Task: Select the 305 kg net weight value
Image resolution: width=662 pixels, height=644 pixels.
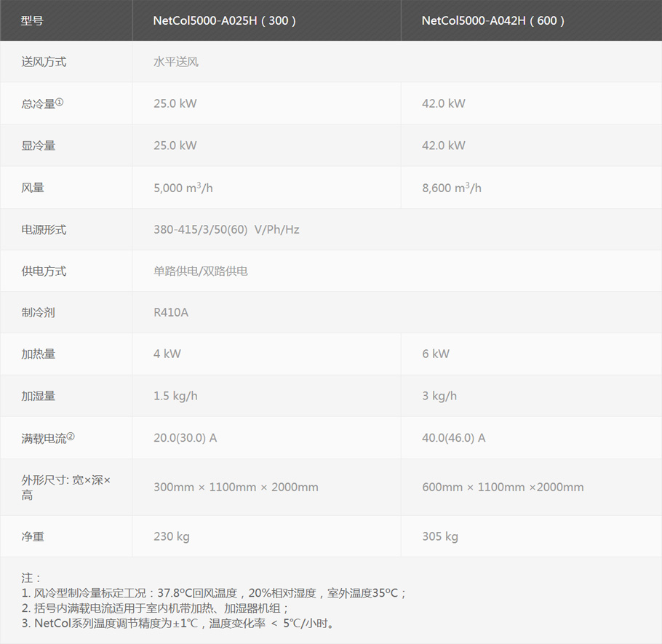Action: coord(440,537)
